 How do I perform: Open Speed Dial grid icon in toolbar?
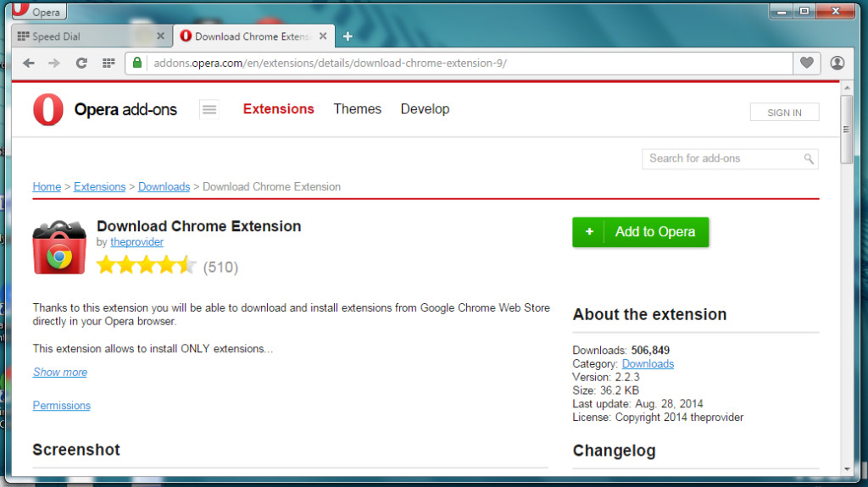pos(108,64)
